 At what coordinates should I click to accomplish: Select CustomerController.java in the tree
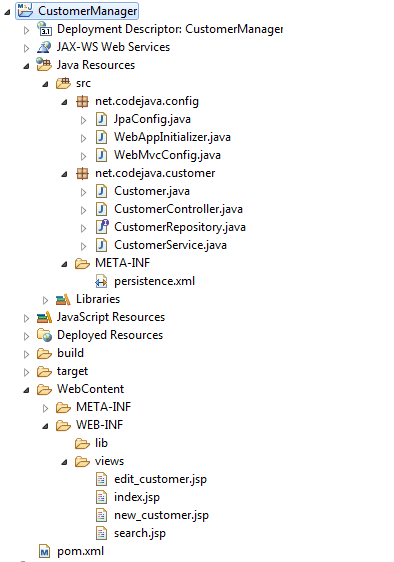[178, 209]
